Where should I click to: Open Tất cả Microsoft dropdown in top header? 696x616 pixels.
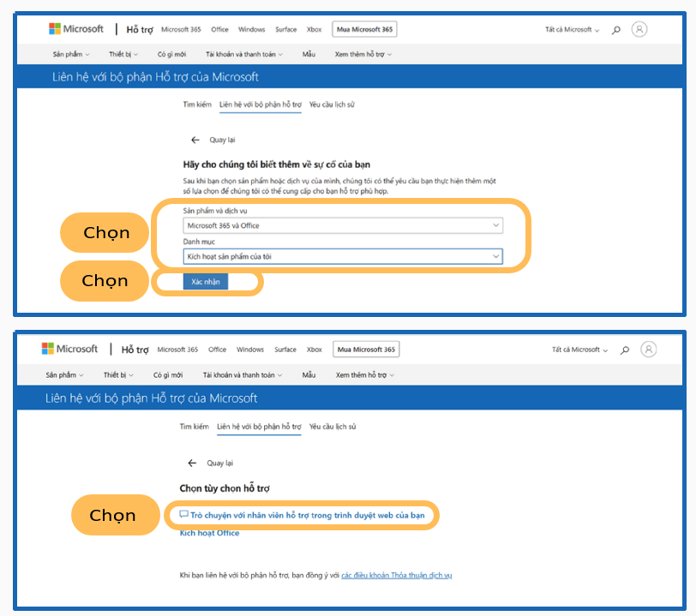pos(573,30)
